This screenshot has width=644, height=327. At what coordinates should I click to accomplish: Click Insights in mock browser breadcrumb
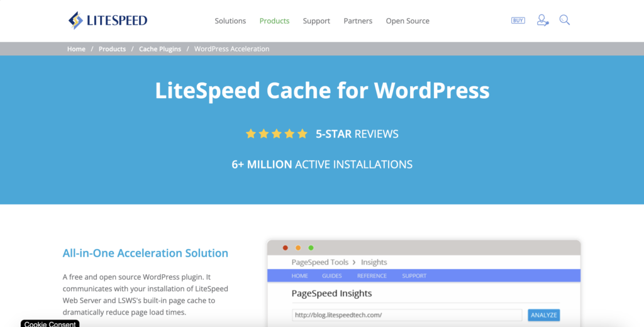coord(374,262)
